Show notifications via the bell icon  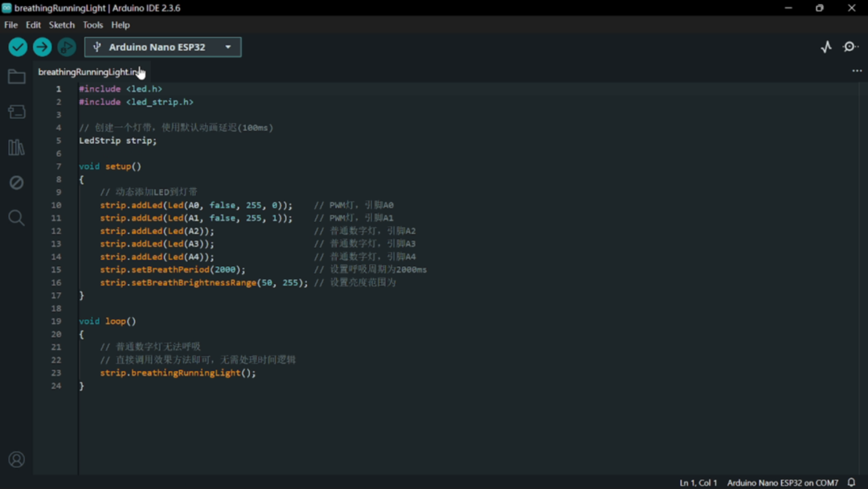click(851, 483)
